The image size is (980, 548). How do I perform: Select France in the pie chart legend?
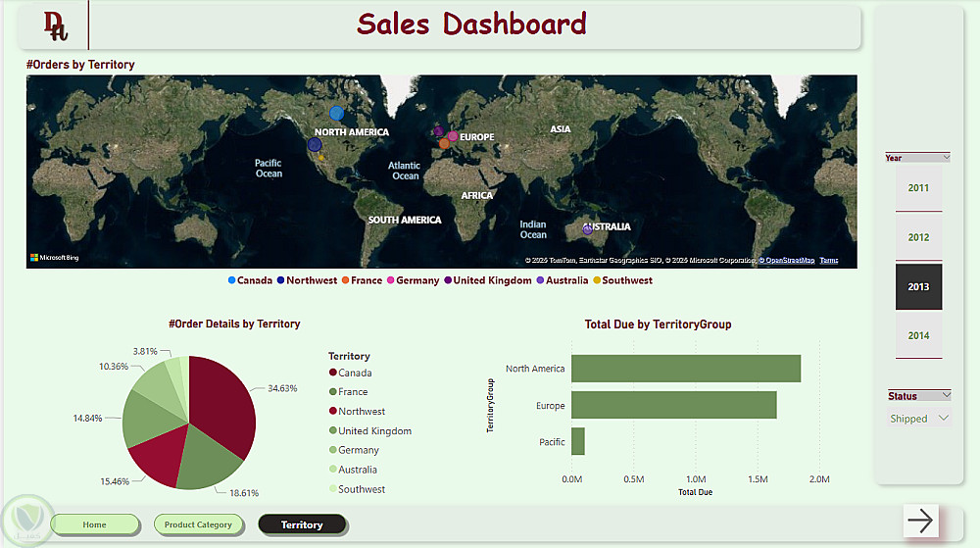[349, 392]
